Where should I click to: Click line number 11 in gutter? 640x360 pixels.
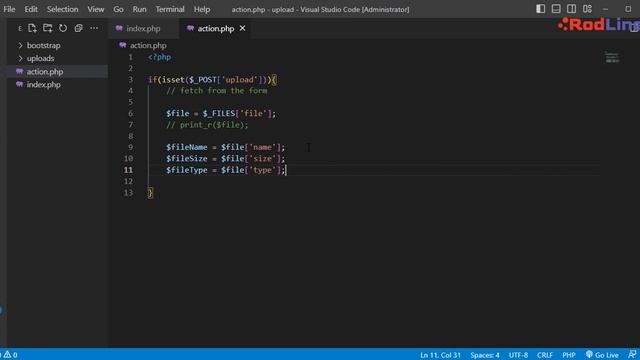128,170
